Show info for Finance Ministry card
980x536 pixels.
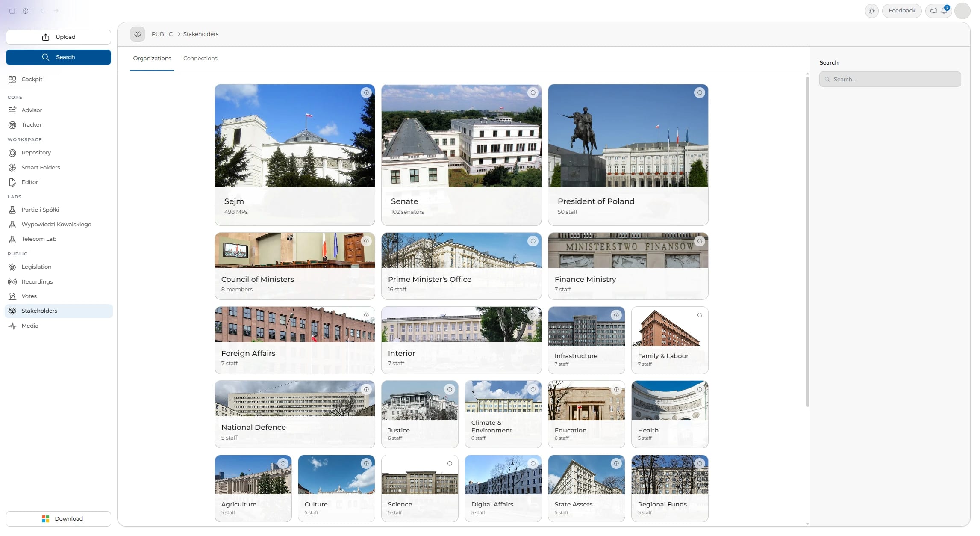click(x=700, y=241)
